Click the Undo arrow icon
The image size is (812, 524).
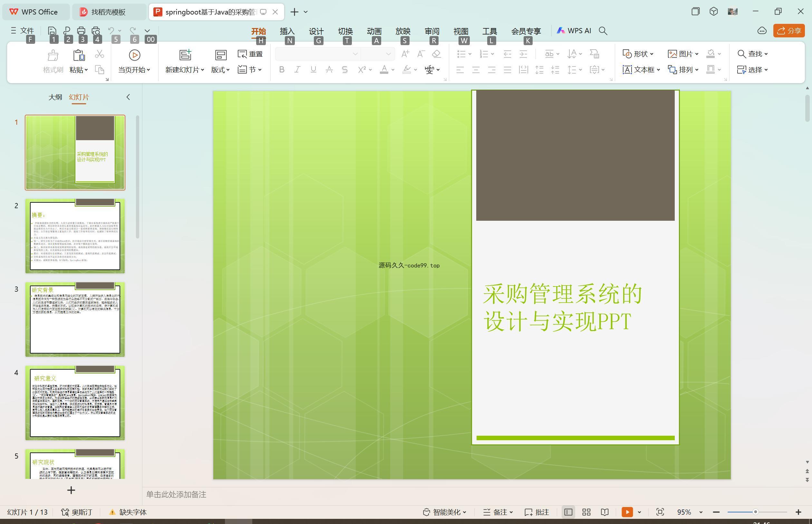[x=111, y=31]
